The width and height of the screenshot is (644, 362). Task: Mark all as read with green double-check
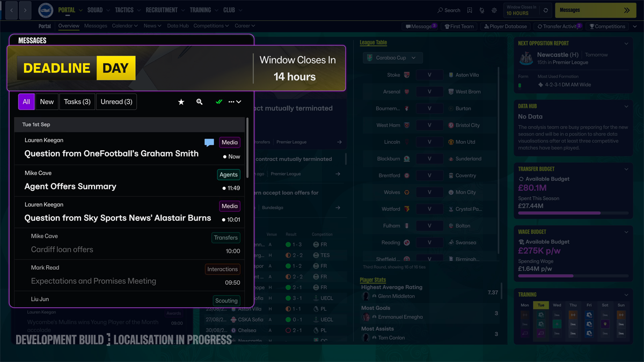click(219, 102)
